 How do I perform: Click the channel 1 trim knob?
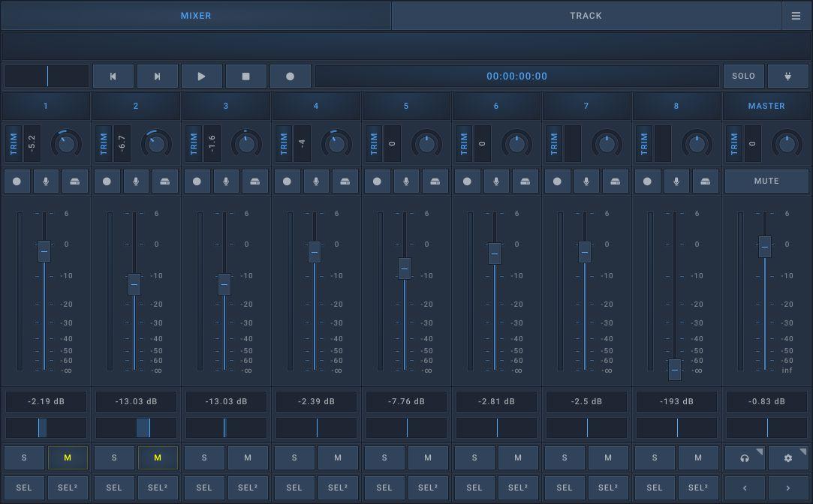(66, 143)
